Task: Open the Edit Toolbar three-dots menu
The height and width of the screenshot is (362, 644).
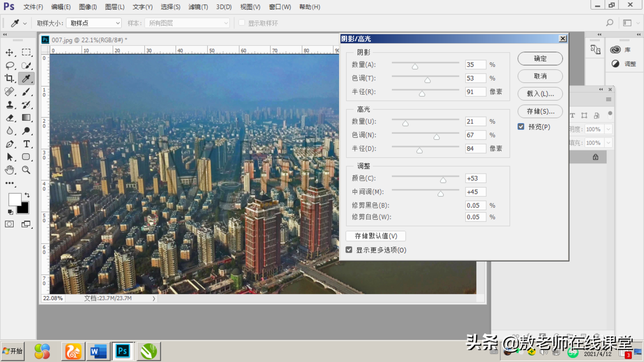Action: click(10, 183)
